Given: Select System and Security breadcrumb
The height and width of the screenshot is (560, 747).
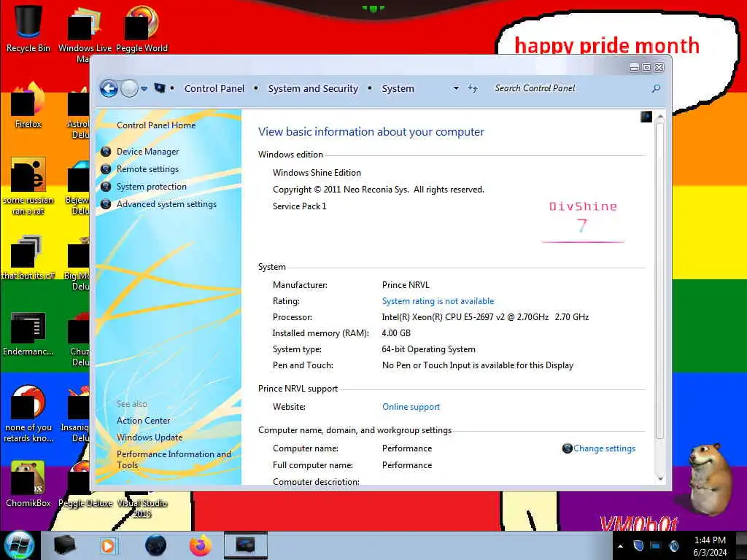Looking at the screenshot, I should coord(313,88).
